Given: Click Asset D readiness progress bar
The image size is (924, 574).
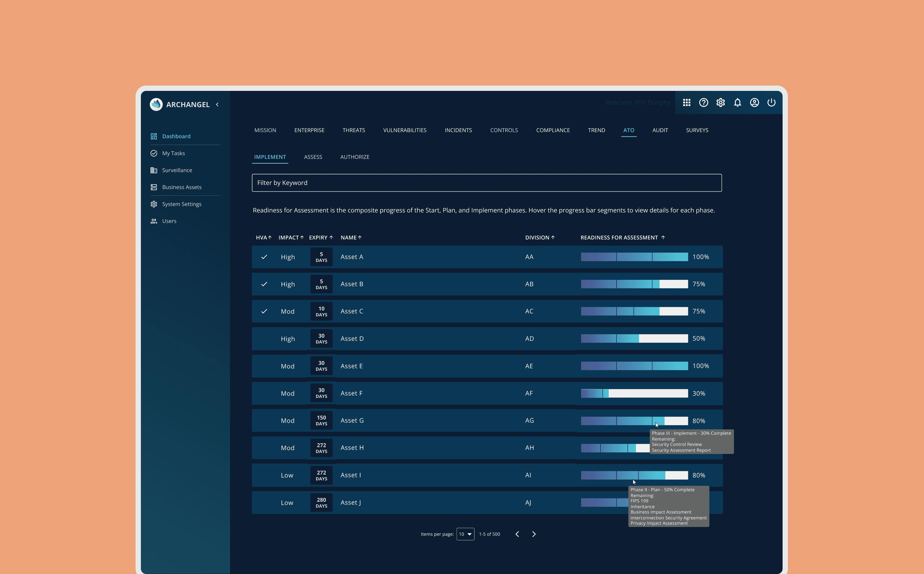Looking at the screenshot, I should [x=634, y=339].
